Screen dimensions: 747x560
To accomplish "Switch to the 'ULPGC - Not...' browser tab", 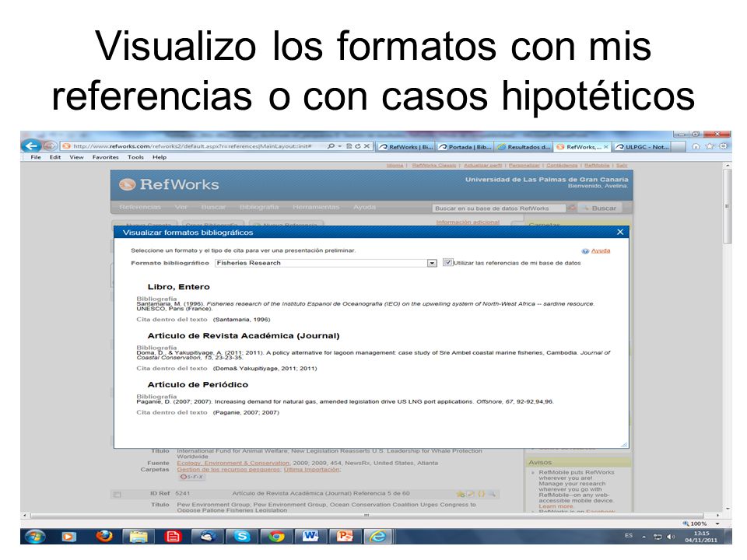I will pyautogui.click(x=642, y=147).
